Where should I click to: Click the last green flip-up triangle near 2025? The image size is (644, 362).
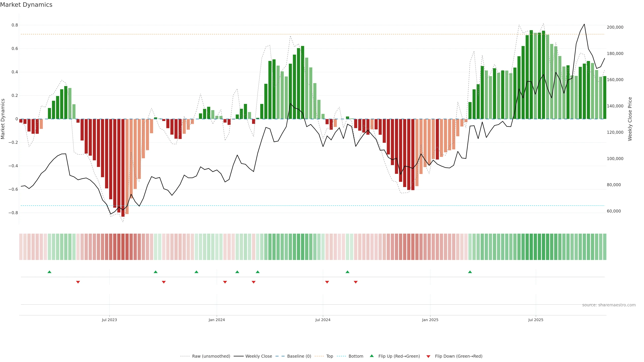tap(470, 272)
